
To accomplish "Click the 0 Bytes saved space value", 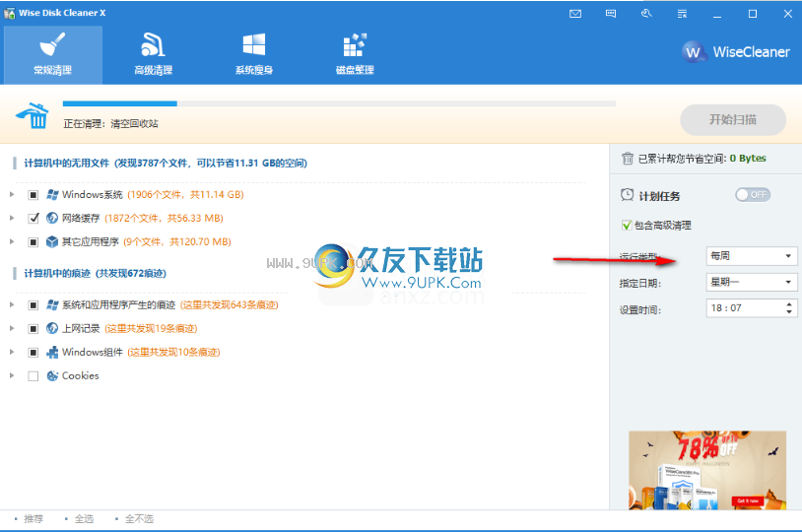I will 748,159.
